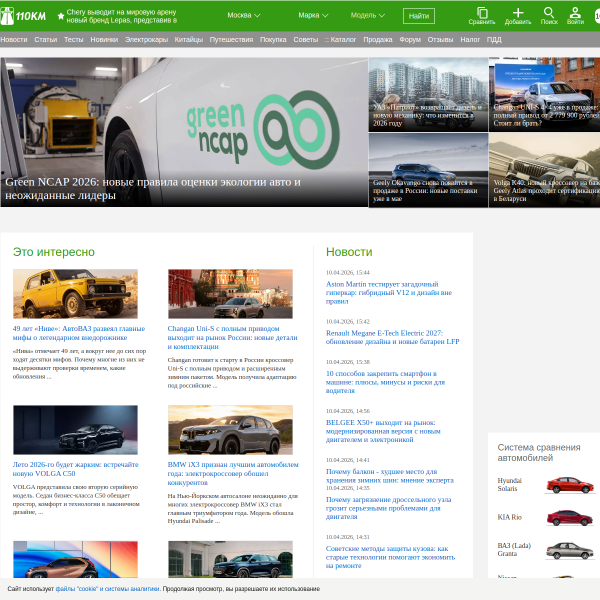Open Renault Megane E-Tech Electric news
Screen dimensions: 600x600
[x=392, y=337]
